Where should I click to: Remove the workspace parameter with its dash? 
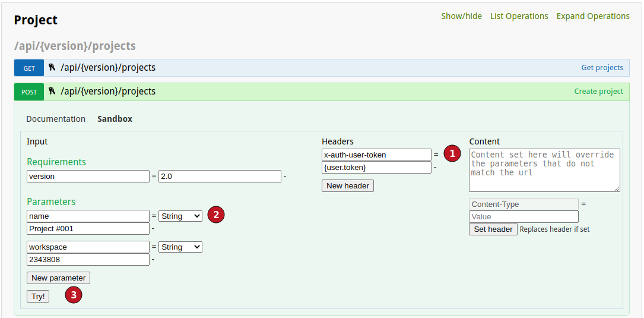[153, 260]
